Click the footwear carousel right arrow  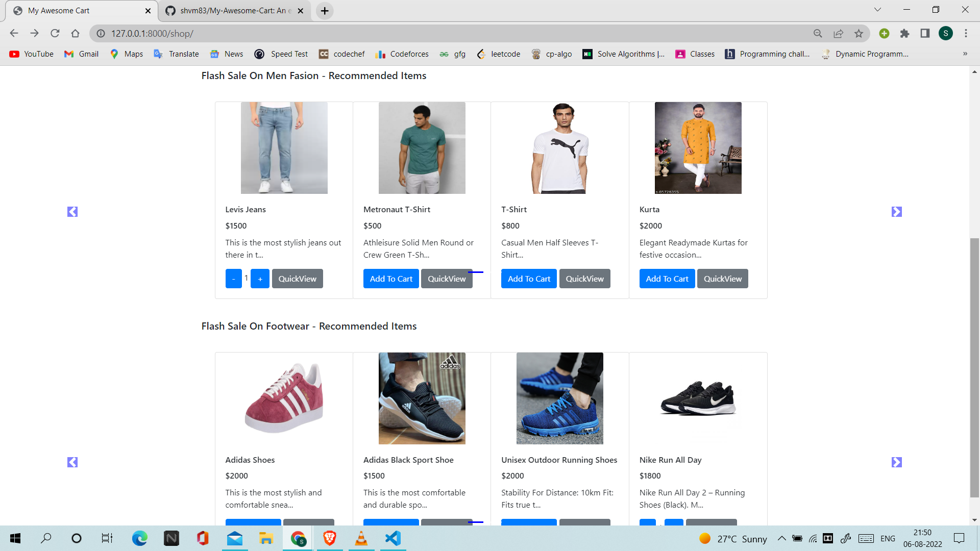(896, 462)
